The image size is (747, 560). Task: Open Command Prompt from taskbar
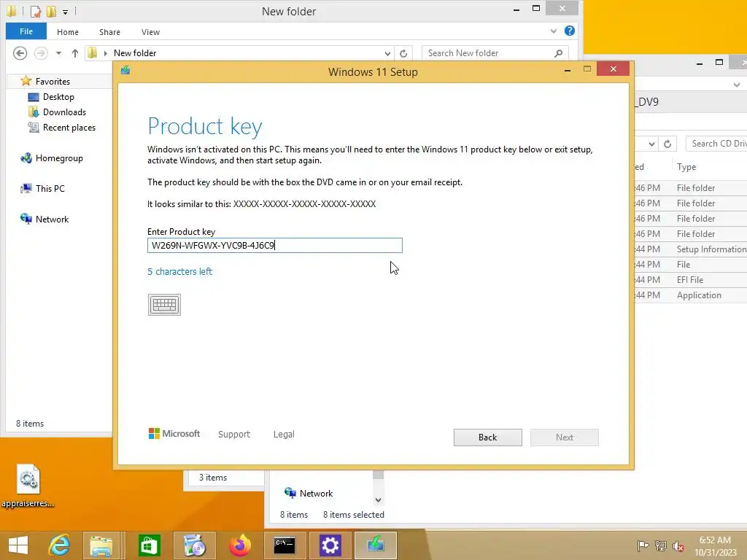pos(285,545)
